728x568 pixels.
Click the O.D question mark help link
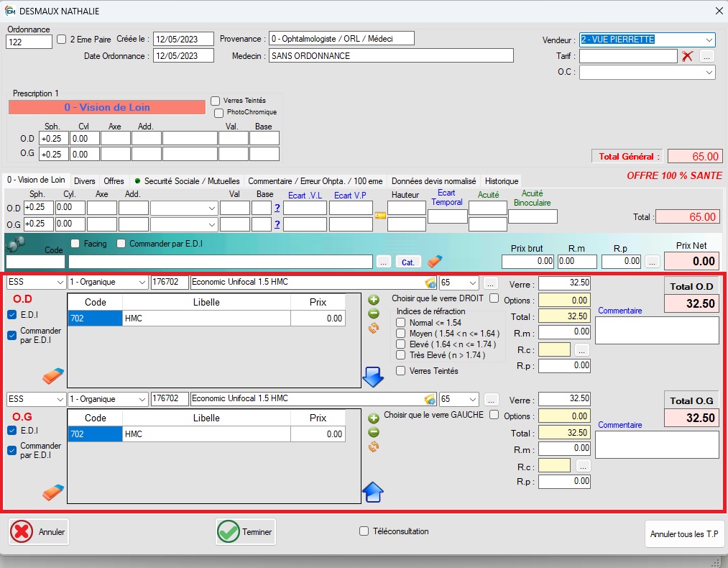tap(277, 208)
